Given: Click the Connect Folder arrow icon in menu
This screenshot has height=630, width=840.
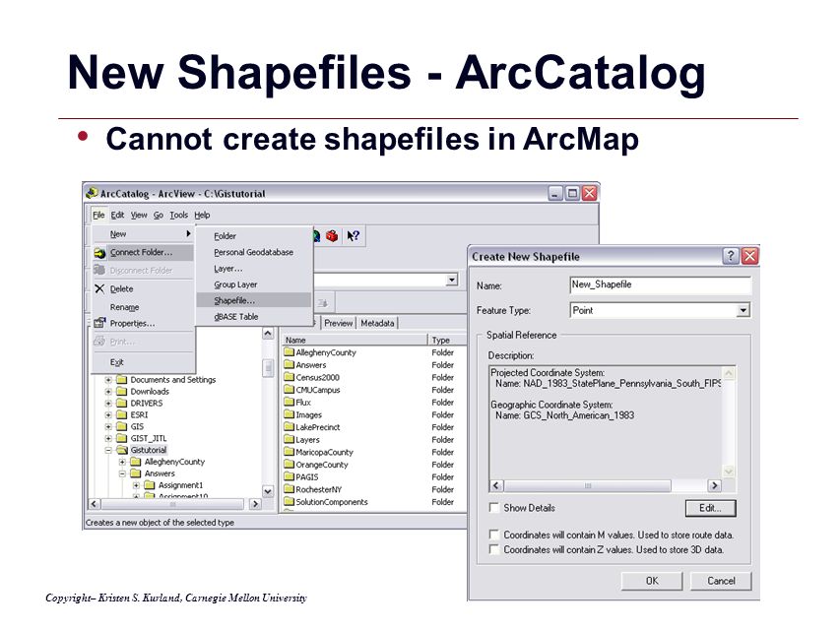Looking at the screenshot, I should click(x=99, y=253).
